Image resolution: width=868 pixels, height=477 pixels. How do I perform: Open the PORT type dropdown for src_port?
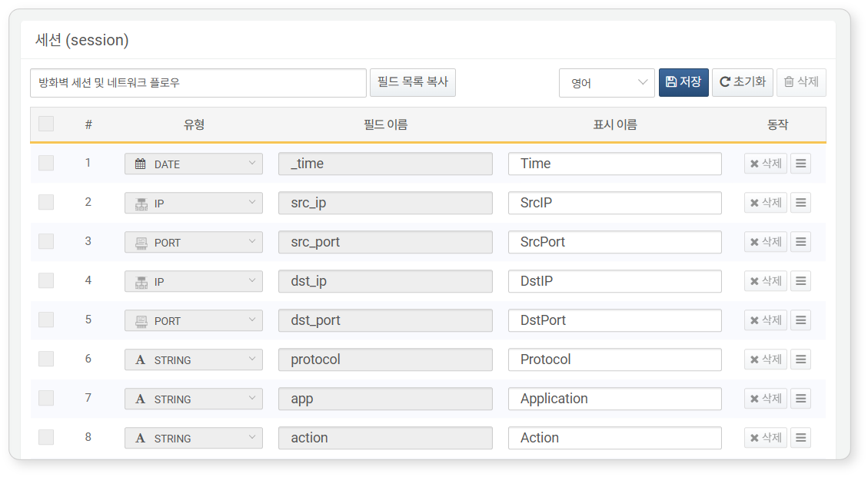pyautogui.click(x=194, y=243)
